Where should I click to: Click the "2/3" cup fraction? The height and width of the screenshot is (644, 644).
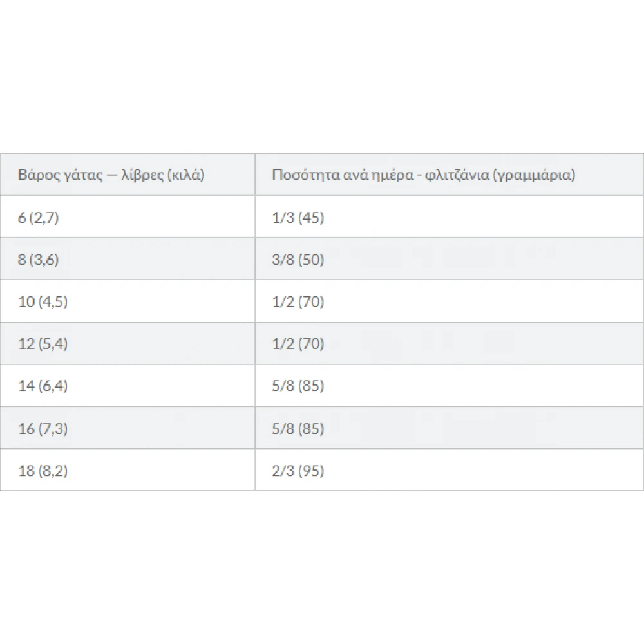coord(282,471)
